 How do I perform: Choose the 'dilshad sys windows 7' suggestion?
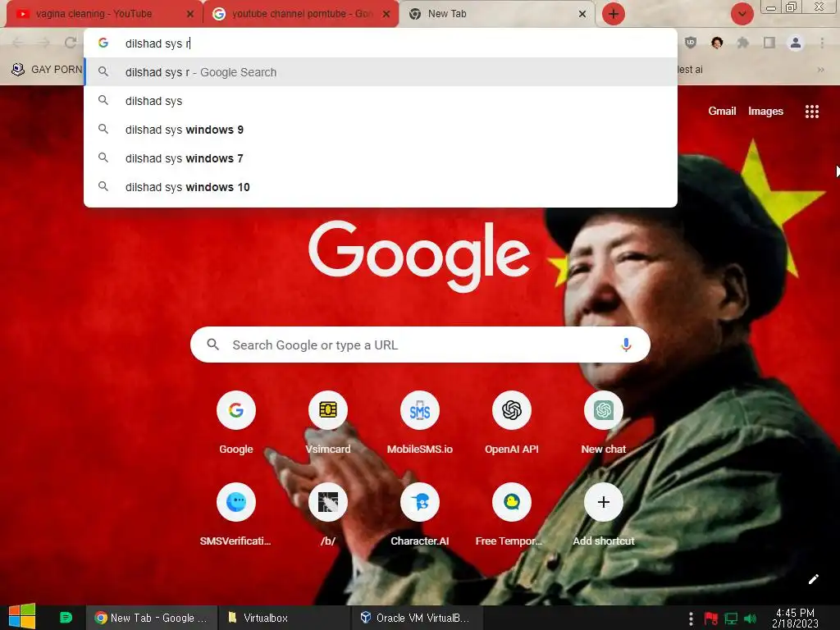(381, 158)
